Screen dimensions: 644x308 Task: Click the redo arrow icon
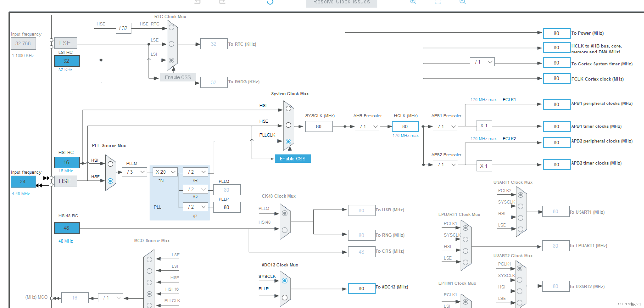(222, 2)
